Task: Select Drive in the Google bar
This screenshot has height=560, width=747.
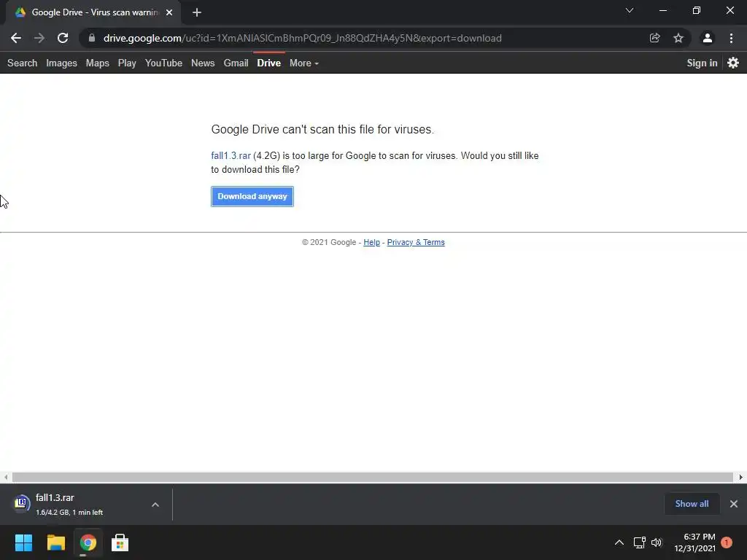Action: (x=269, y=63)
